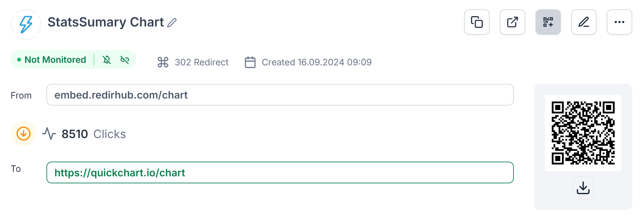Click the 302 Redirect label
The width and height of the screenshot is (644, 220).
(202, 62)
